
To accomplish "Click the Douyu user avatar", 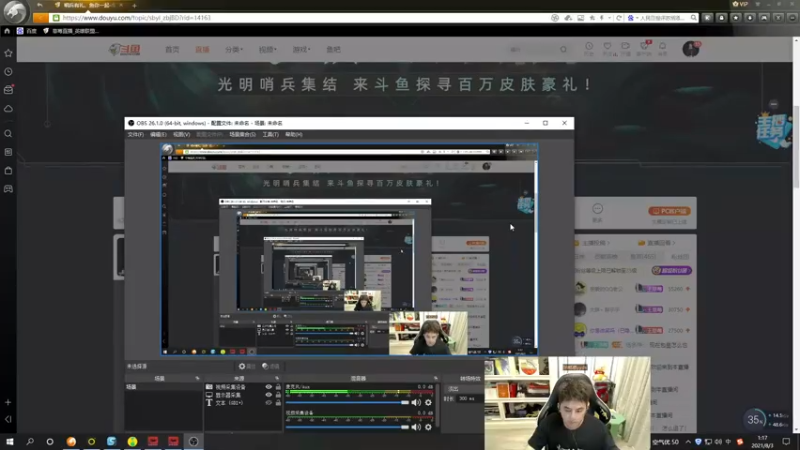I will click(x=691, y=49).
